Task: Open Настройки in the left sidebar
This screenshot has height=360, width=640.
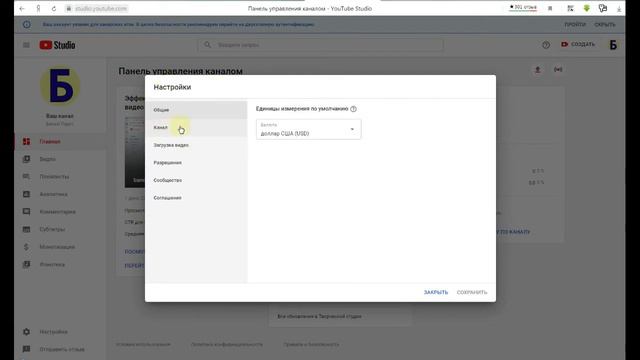Action: pyautogui.click(x=60, y=332)
